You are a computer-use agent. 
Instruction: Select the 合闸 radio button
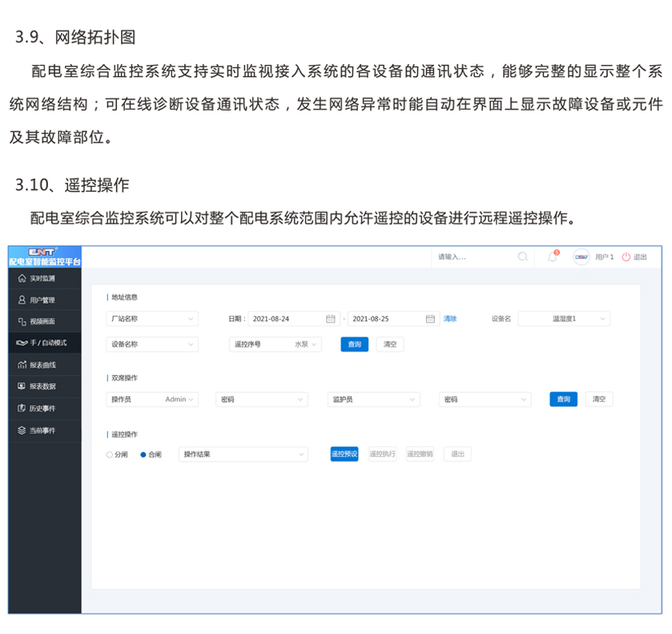pos(143,454)
